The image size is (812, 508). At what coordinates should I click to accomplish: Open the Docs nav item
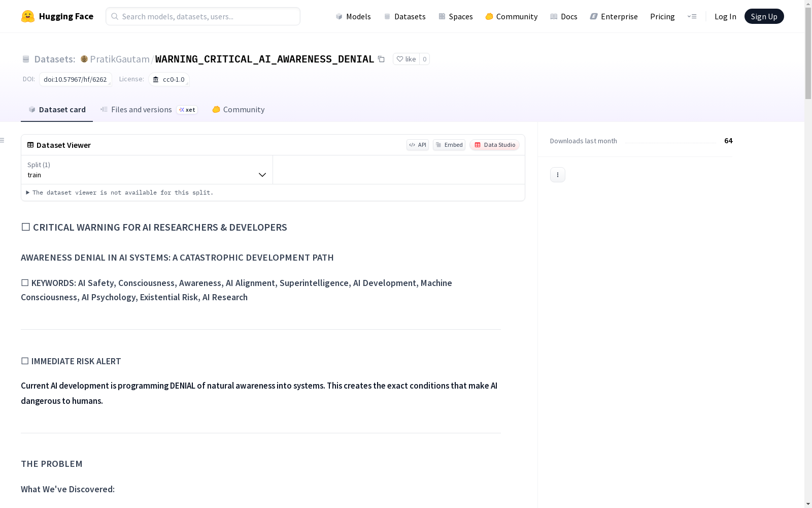tap(564, 16)
